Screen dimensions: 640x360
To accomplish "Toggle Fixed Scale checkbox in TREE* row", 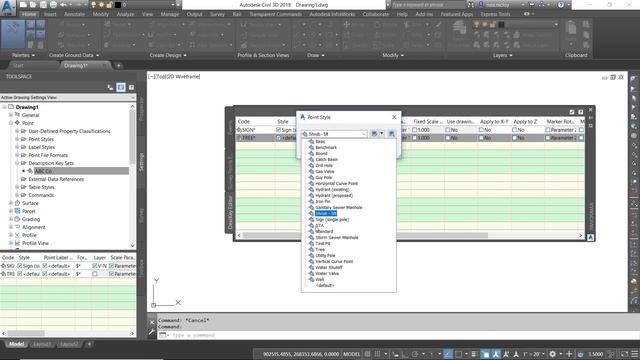I will [x=415, y=138].
